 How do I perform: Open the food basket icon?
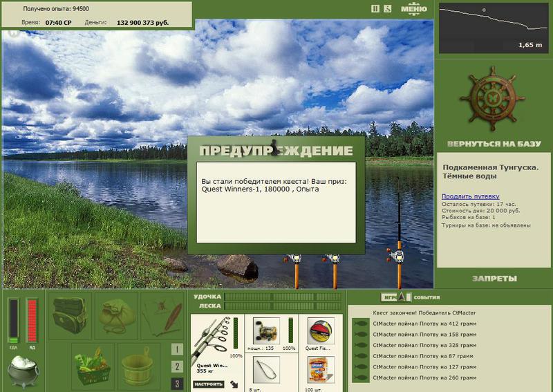tap(93, 366)
